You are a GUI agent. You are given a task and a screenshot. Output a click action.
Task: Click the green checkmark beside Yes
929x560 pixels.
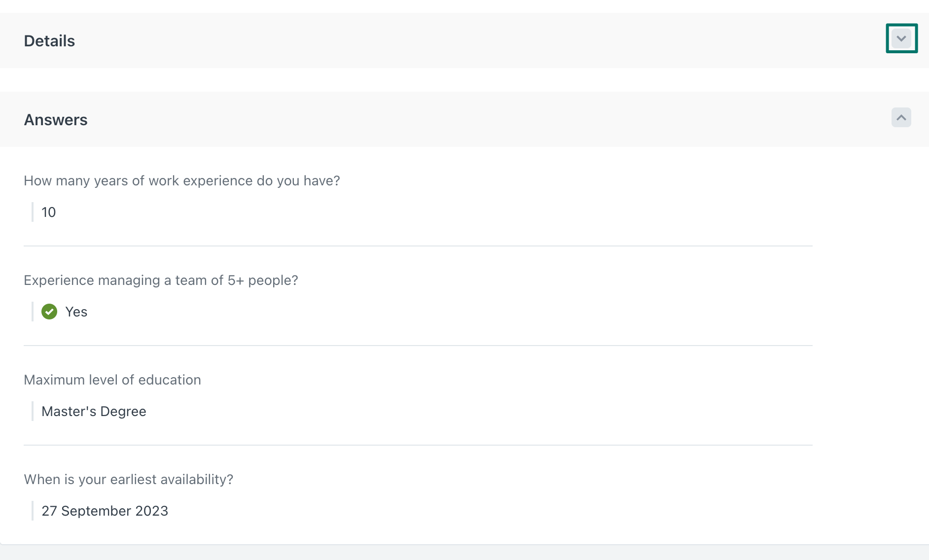(x=49, y=312)
